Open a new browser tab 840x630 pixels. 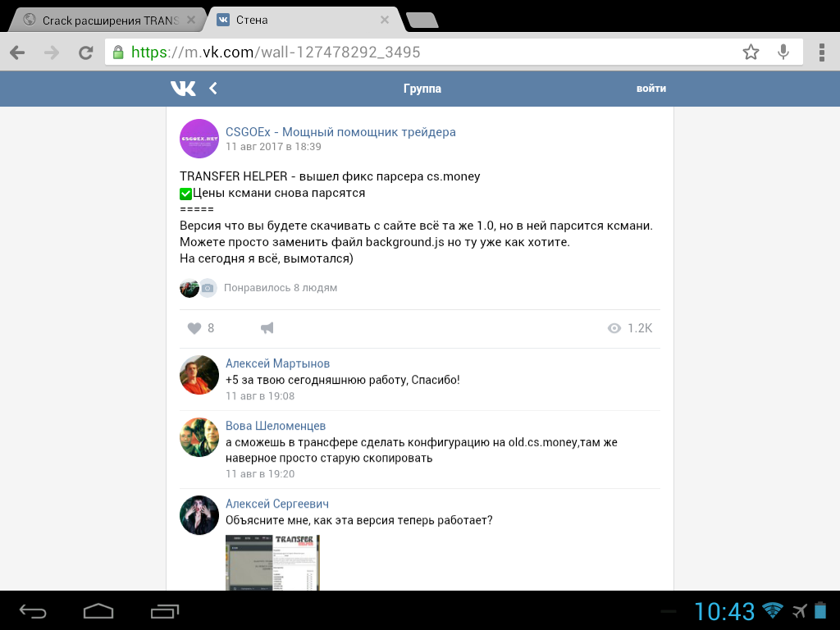pos(422,21)
